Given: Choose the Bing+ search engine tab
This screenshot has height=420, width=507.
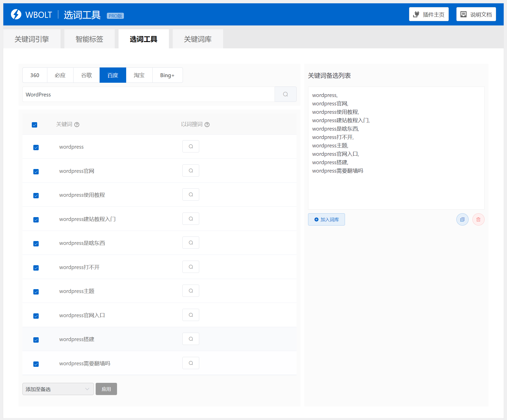Looking at the screenshot, I should tap(167, 75).
